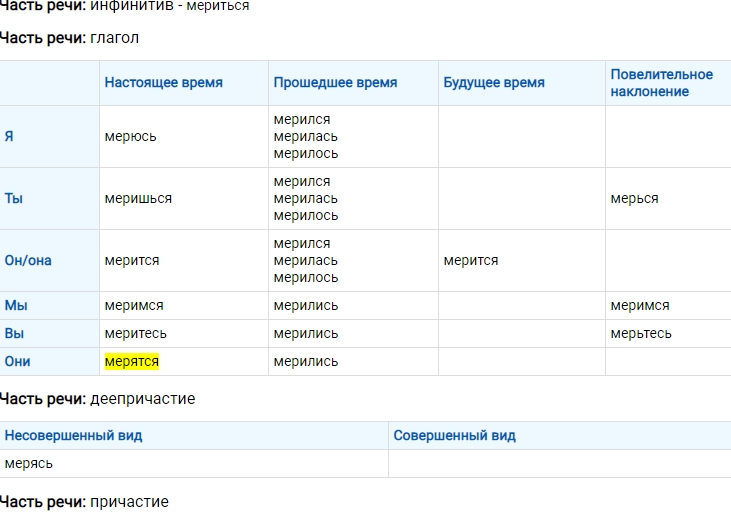Click «меритесь» in the «Вы» row
Image resolution: width=731 pixels, height=521 pixels.
pyautogui.click(x=135, y=333)
